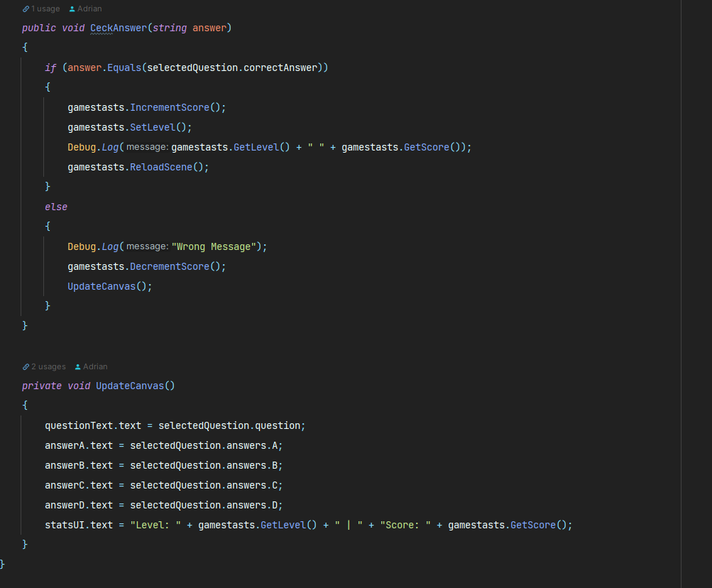Open the "1 usage" code lens link
Screen dimensions: 712x588
[45, 9]
